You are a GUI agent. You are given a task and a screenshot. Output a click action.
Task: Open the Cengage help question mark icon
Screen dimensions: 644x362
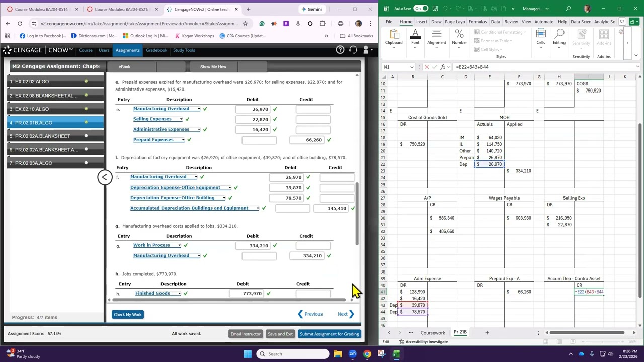pos(340,50)
